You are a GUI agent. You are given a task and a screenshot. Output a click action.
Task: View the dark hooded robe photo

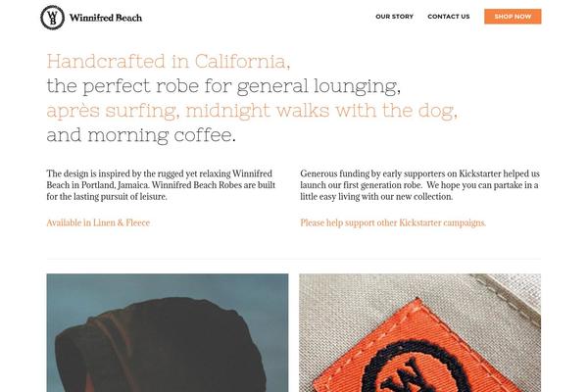pyautogui.click(x=168, y=333)
